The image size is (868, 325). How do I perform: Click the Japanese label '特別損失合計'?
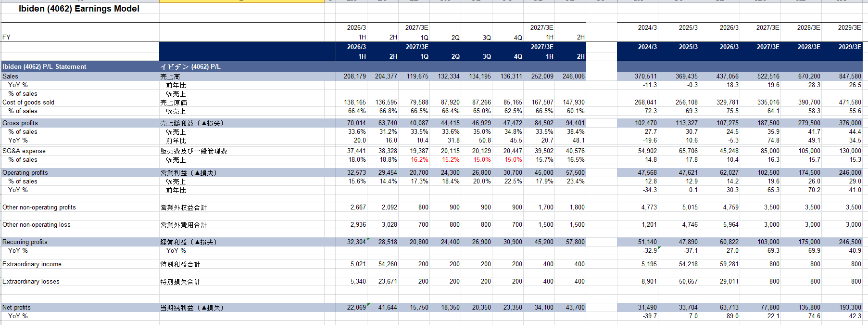pos(180,281)
